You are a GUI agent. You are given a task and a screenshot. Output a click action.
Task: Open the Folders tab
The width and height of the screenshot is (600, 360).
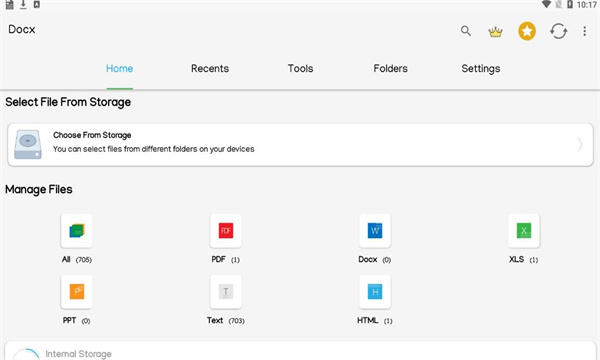390,68
